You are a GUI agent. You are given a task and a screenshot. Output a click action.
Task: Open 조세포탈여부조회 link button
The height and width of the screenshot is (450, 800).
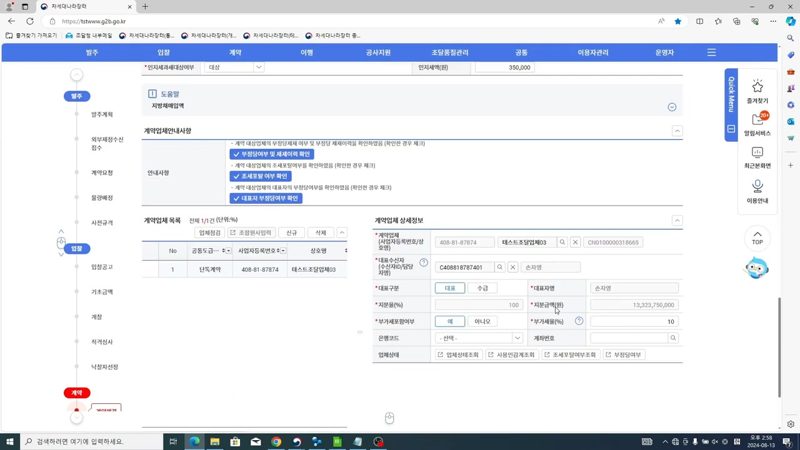[570, 355]
